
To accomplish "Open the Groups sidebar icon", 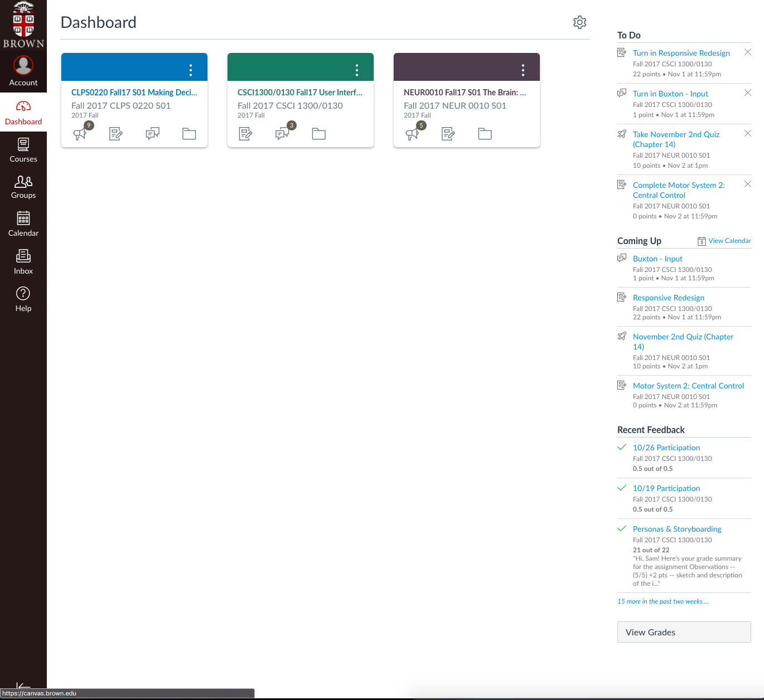I will tap(23, 186).
